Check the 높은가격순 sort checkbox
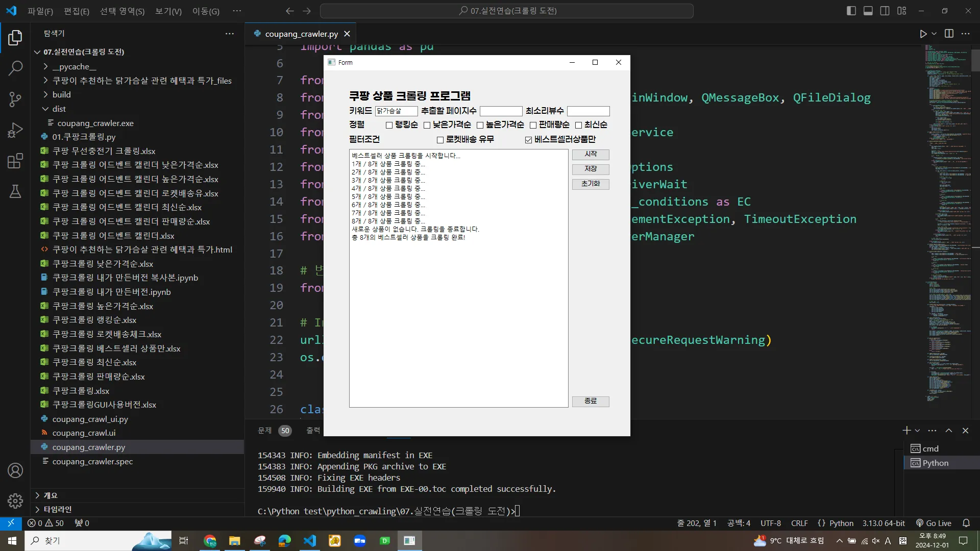The width and height of the screenshot is (980, 551). click(480, 125)
